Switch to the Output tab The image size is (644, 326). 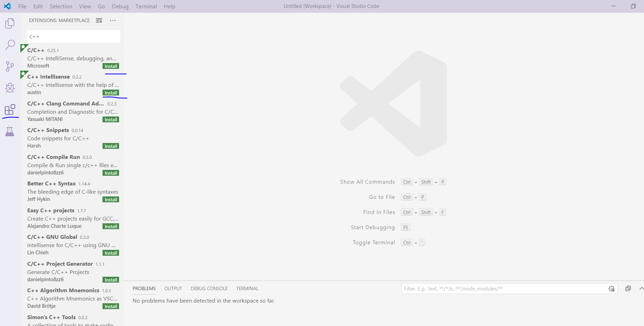pos(173,288)
